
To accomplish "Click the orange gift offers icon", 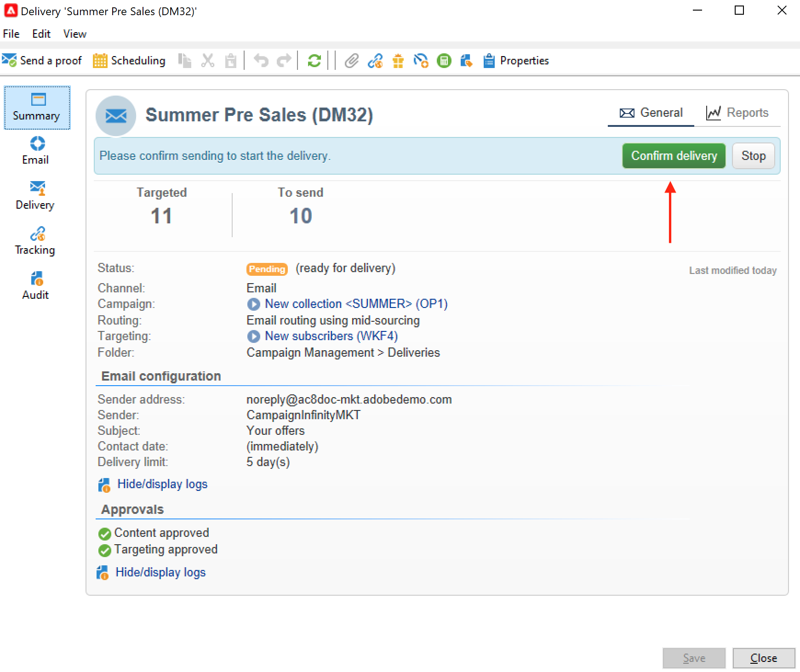I will tap(398, 61).
